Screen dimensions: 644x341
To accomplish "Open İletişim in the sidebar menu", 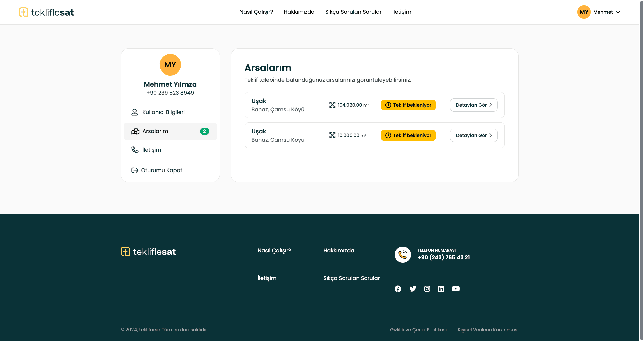I will click(152, 150).
